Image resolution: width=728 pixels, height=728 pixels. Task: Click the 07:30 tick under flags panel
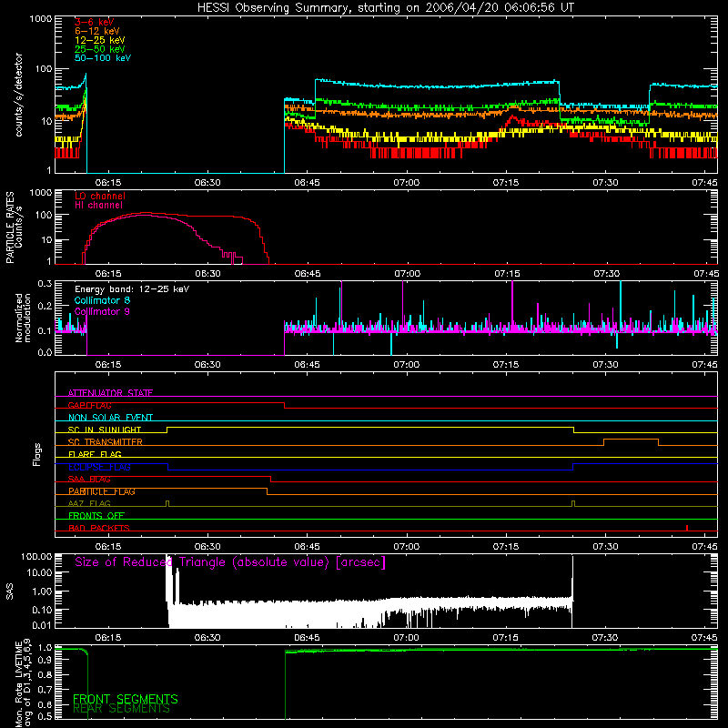[605, 547]
